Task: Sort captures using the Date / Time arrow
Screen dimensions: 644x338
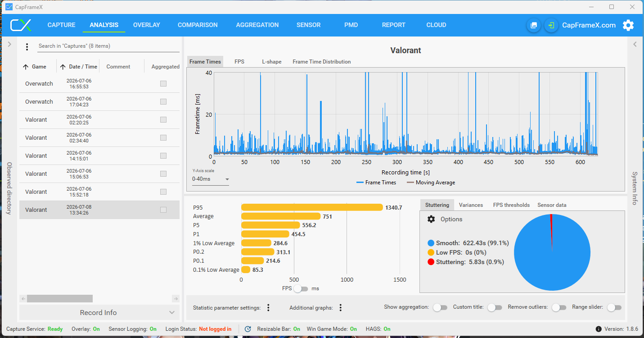Action: point(63,67)
